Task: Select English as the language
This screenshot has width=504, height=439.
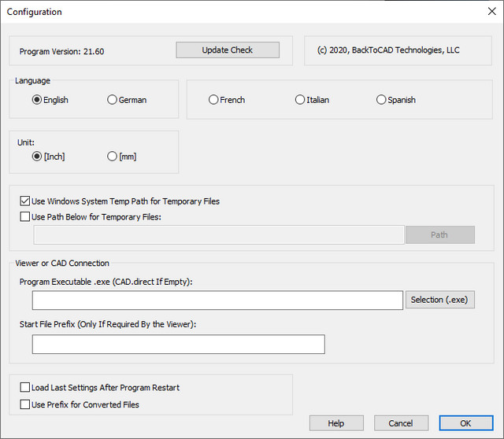Action: (37, 100)
